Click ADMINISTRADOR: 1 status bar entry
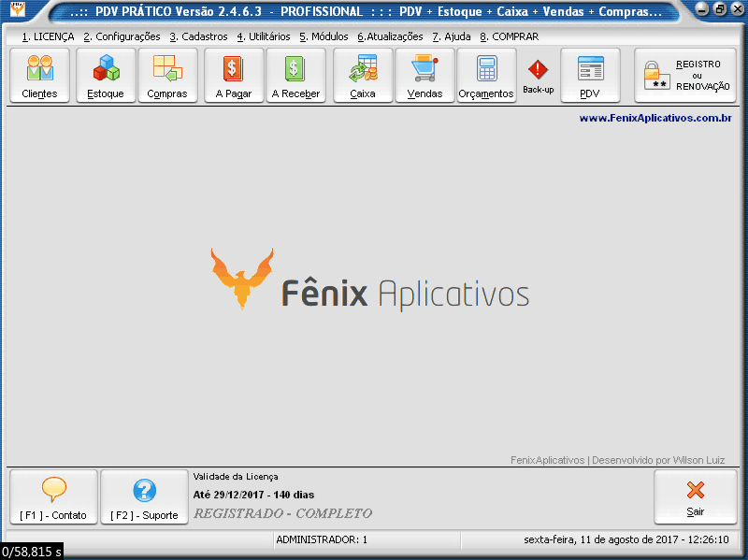 pos(322,539)
